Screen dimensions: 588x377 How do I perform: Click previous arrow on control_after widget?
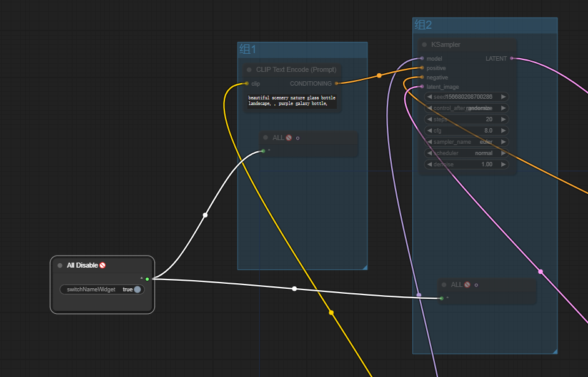429,108
